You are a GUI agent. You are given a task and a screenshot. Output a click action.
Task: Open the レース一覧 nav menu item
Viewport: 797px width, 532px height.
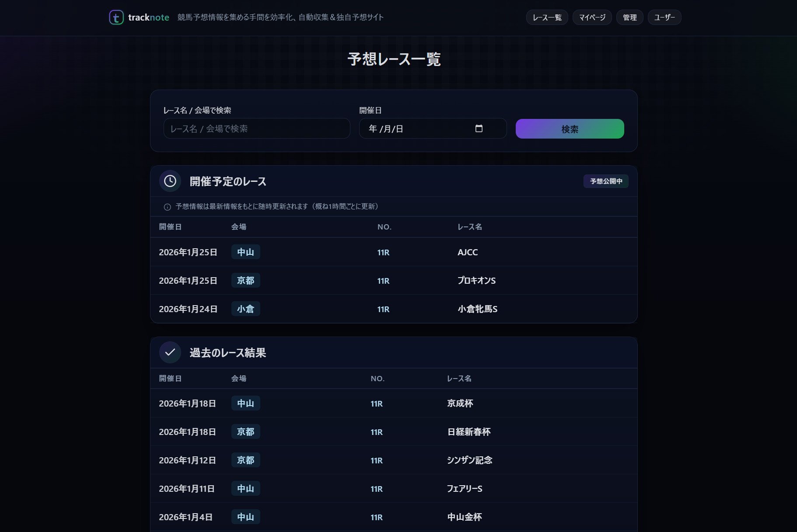547,17
